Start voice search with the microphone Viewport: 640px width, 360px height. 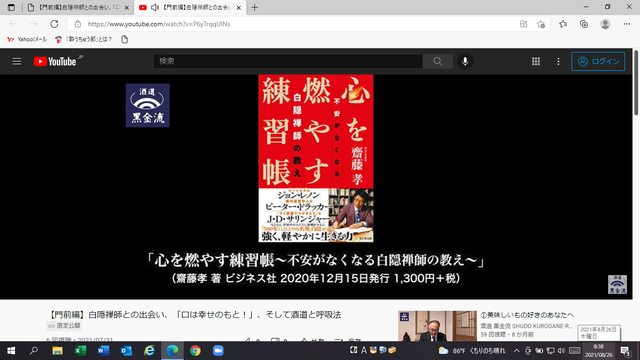coord(465,61)
